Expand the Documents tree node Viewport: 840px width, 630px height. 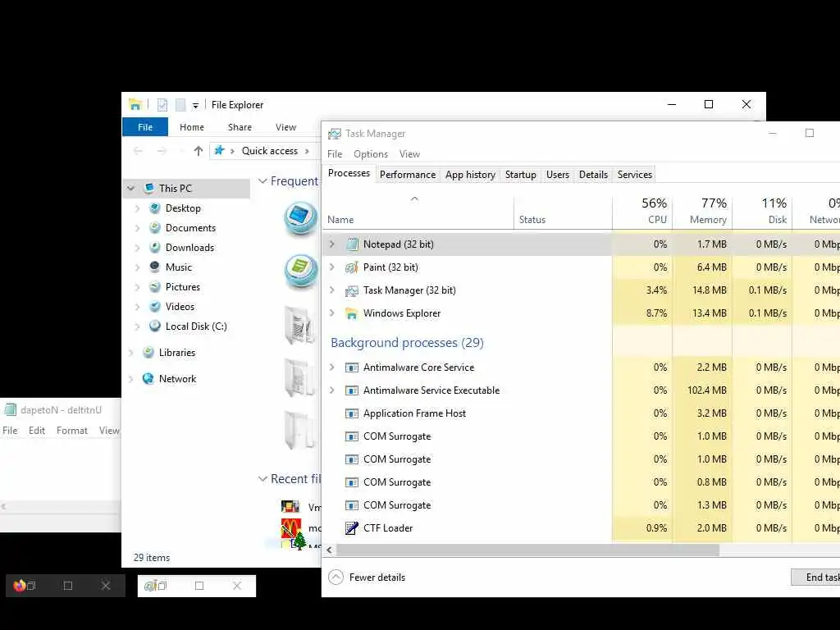click(x=138, y=228)
